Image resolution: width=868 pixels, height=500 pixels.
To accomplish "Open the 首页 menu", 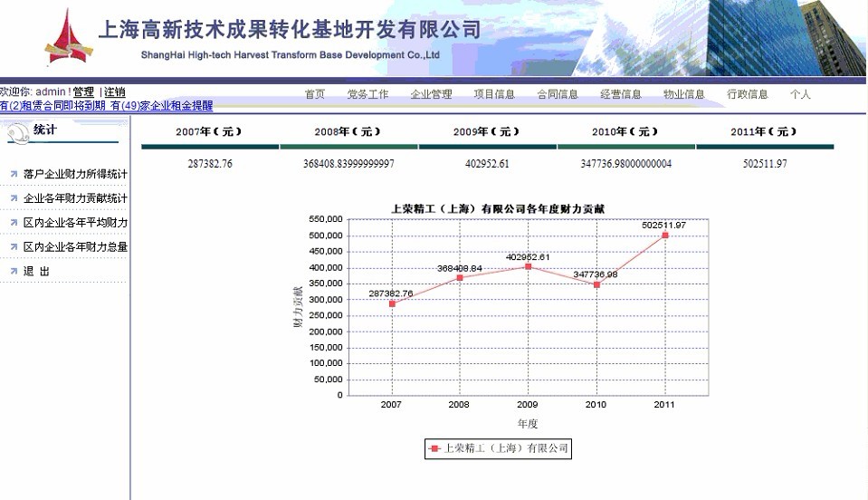I will 315,94.
